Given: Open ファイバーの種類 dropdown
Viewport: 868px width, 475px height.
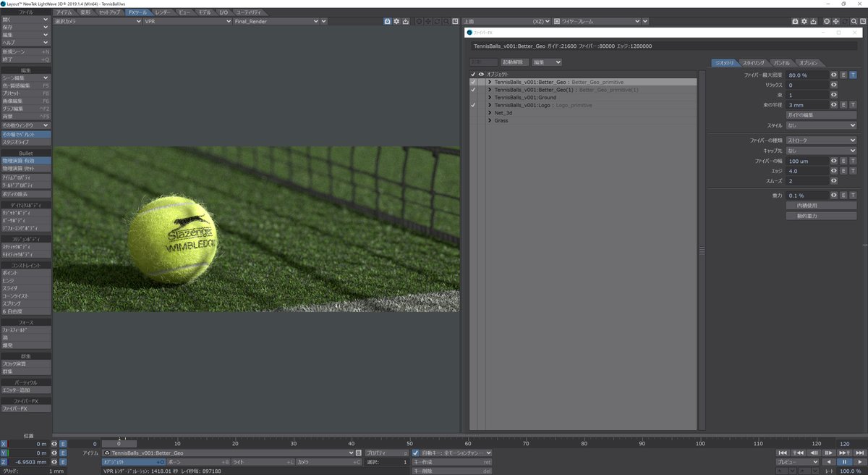Looking at the screenshot, I should 821,140.
